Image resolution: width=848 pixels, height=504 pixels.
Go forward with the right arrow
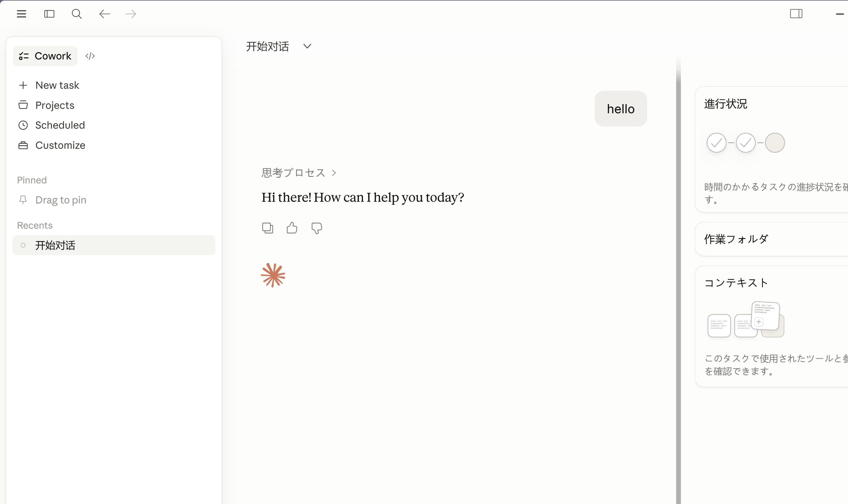coord(131,14)
